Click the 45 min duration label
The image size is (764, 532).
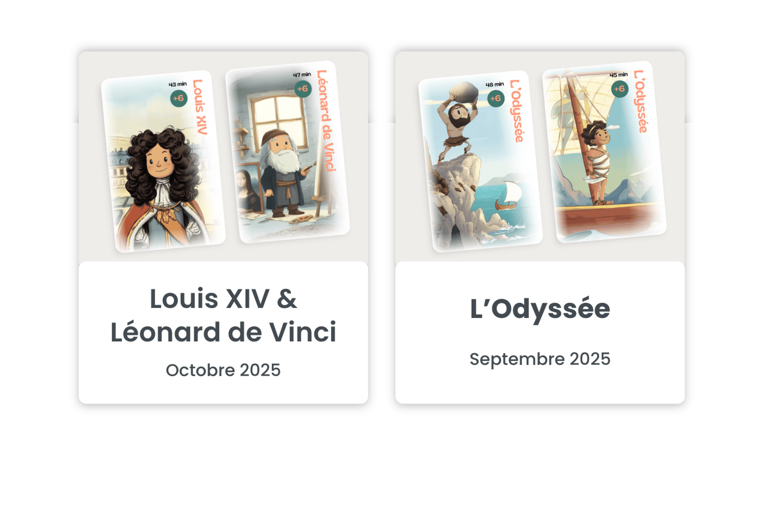coord(619,75)
